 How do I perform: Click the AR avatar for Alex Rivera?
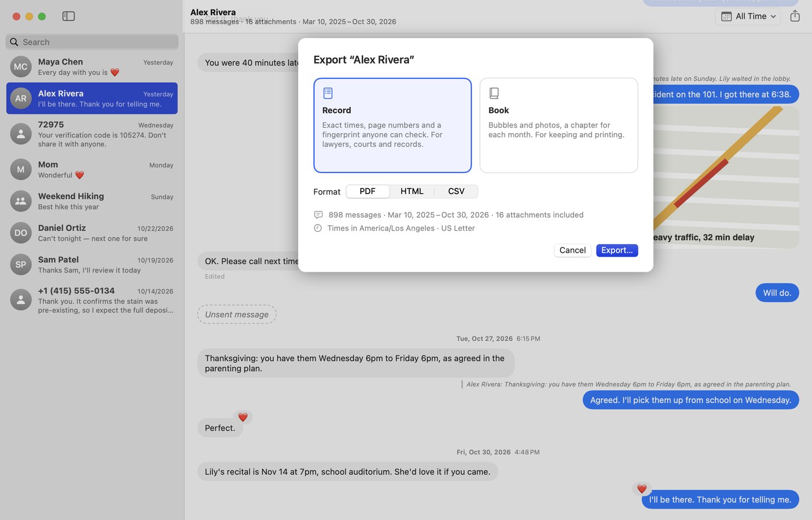click(x=21, y=98)
